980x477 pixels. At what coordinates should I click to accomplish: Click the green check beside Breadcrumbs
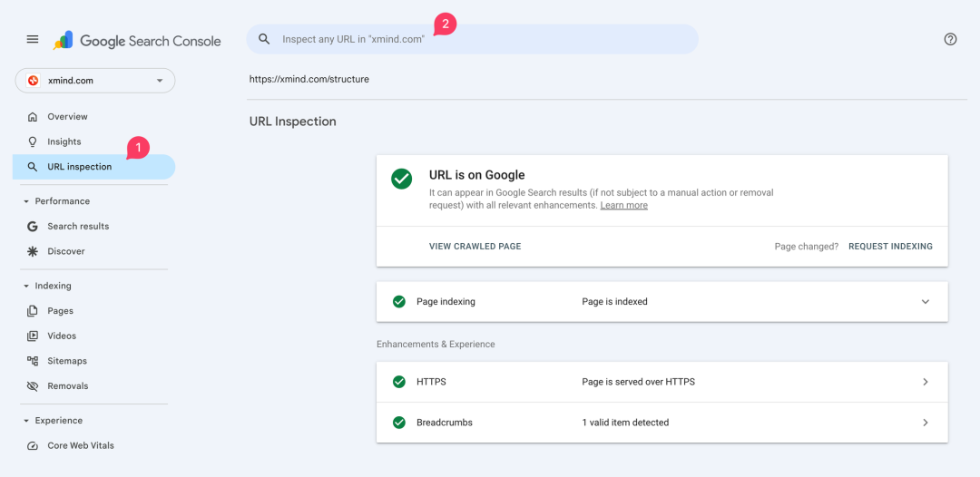click(x=398, y=423)
